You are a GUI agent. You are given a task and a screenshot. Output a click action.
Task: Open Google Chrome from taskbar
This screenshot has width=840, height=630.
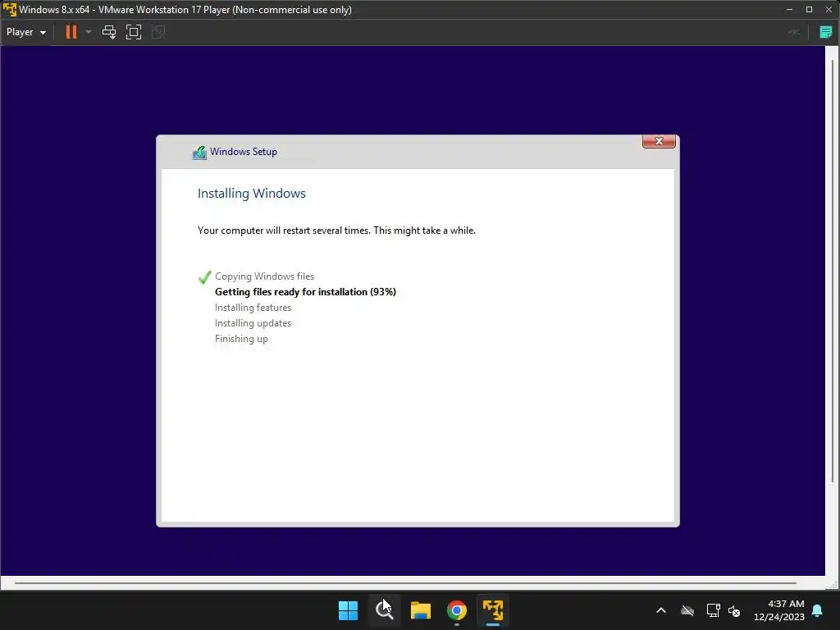coord(457,610)
